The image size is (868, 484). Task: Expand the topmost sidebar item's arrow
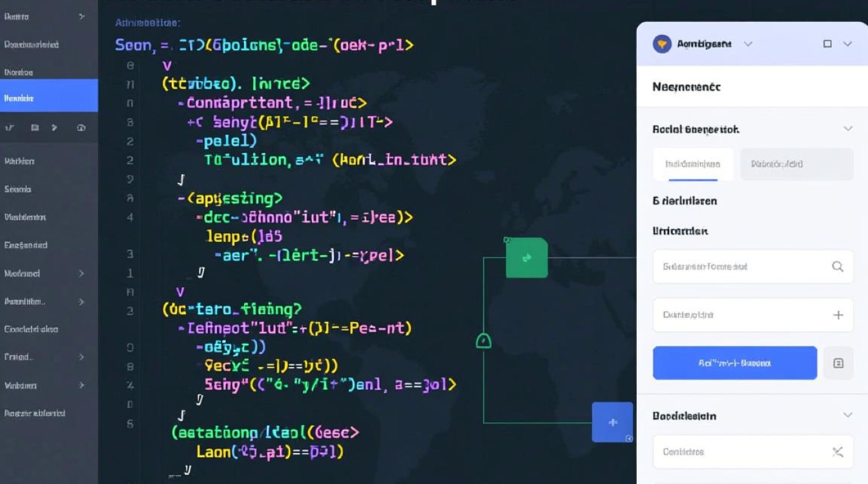[82, 16]
